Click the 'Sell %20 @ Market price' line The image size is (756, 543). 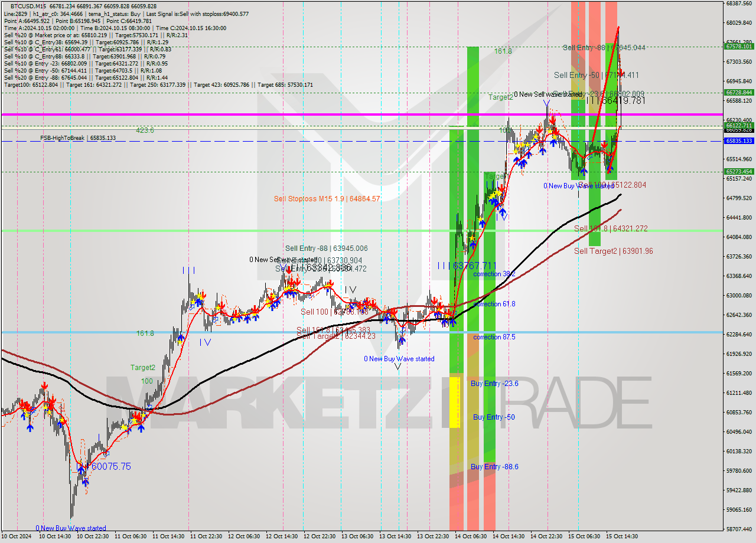pyautogui.click(x=96, y=35)
